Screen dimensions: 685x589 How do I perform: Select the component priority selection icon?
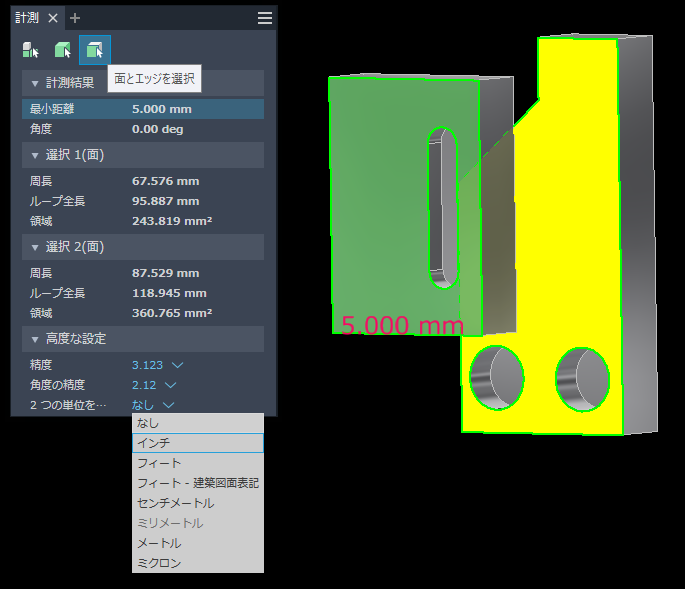[x=31, y=50]
